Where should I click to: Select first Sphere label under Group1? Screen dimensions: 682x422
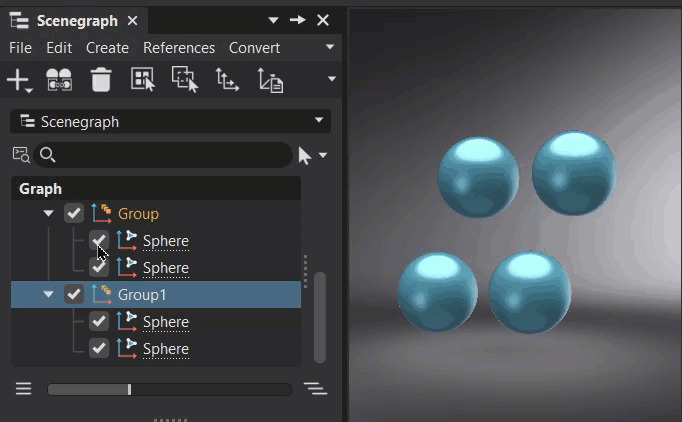pyautogui.click(x=166, y=322)
